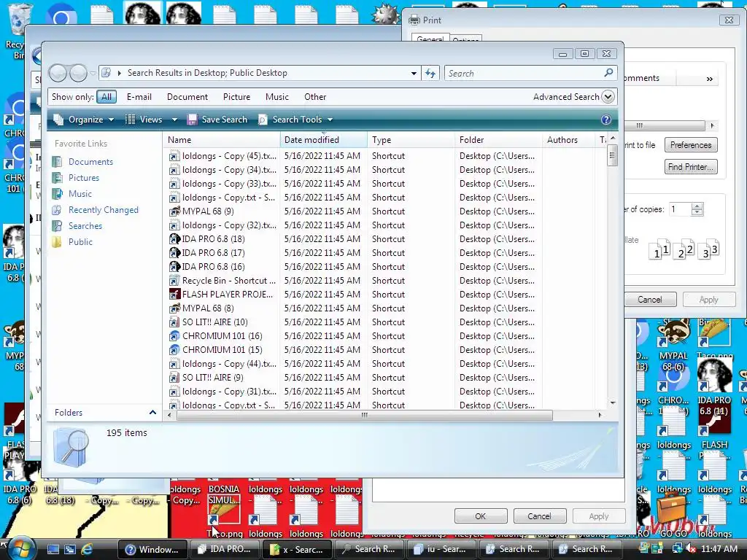Select the MYPAL 68 (9) raccoon icon
This screenshot has height=560, width=747.
tap(175, 211)
